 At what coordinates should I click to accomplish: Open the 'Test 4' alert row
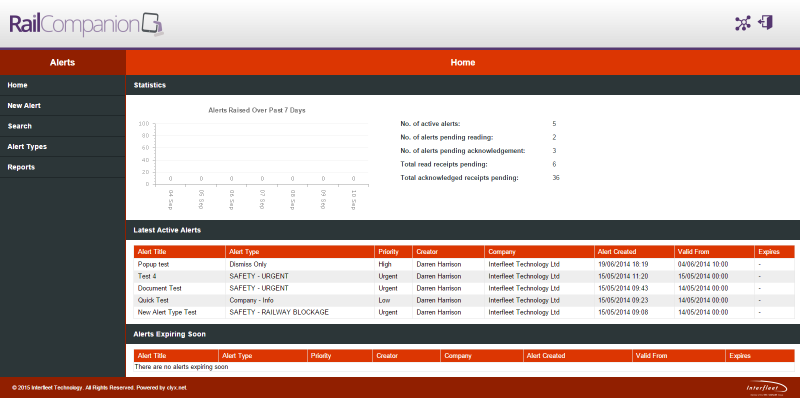coord(464,276)
